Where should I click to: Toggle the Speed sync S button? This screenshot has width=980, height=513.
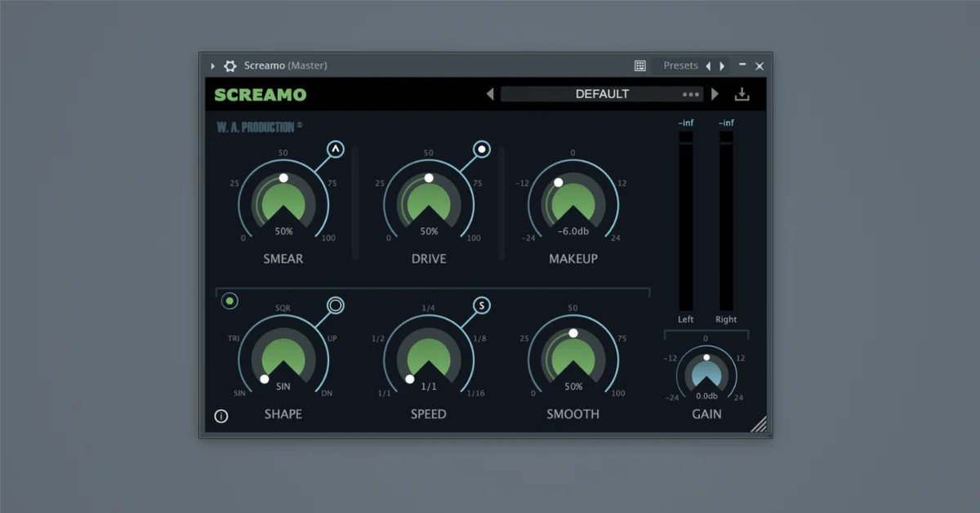(482, 306)
